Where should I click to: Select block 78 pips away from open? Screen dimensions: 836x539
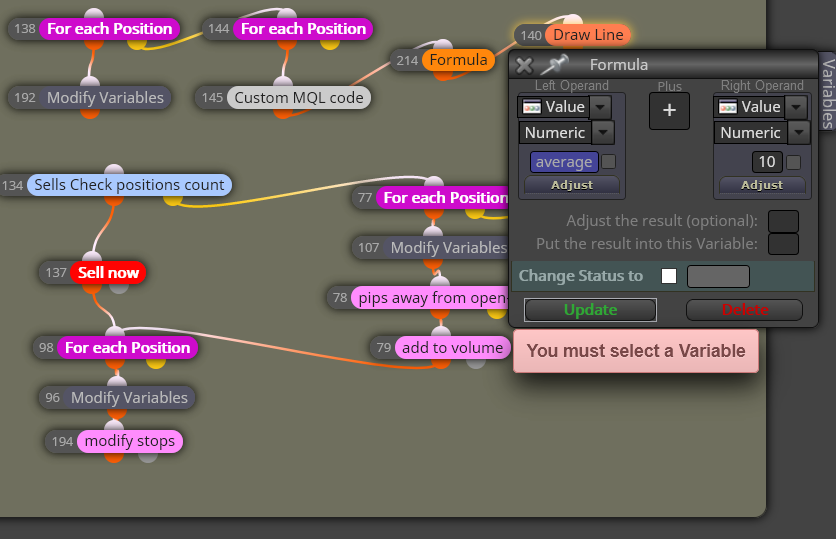point(432,297)
